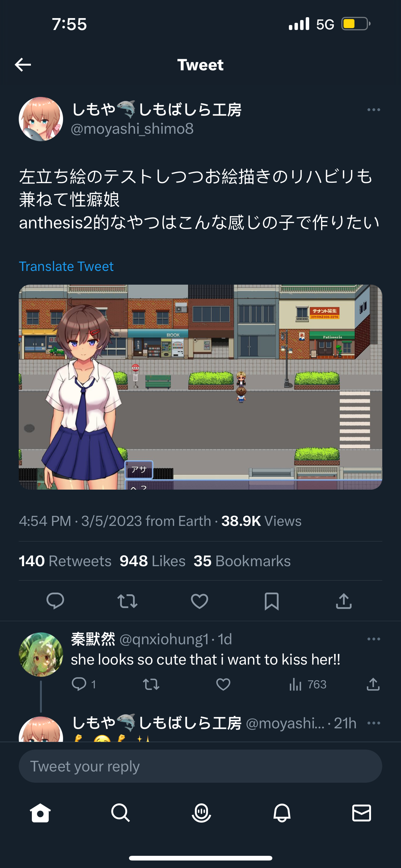Open the attached game screenshot image

point(200,387)
